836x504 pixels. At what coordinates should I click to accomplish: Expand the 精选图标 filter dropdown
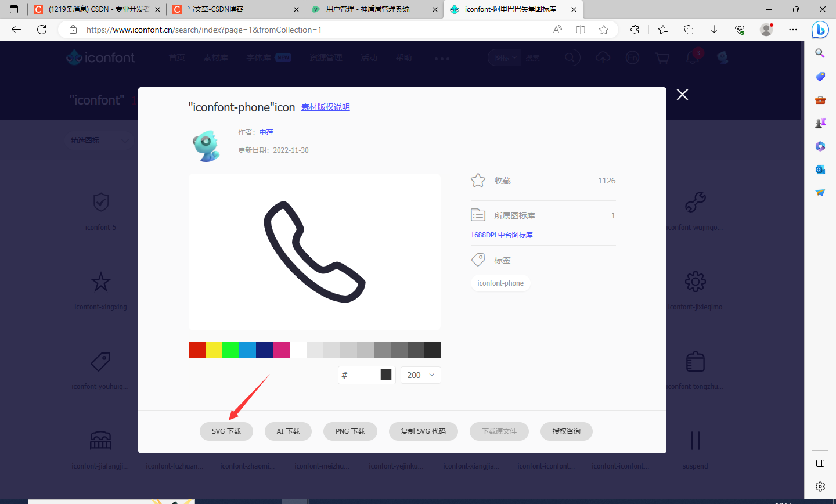(100, 140)
